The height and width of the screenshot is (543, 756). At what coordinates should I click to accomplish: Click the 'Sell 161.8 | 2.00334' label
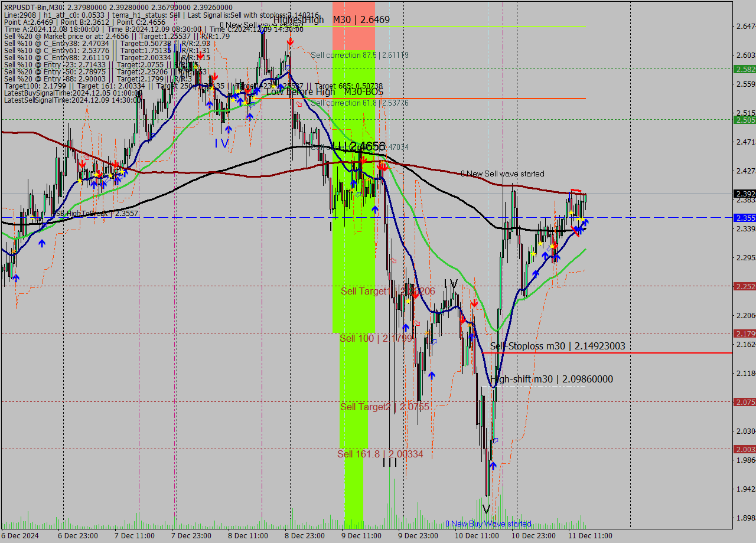(380, 454)
